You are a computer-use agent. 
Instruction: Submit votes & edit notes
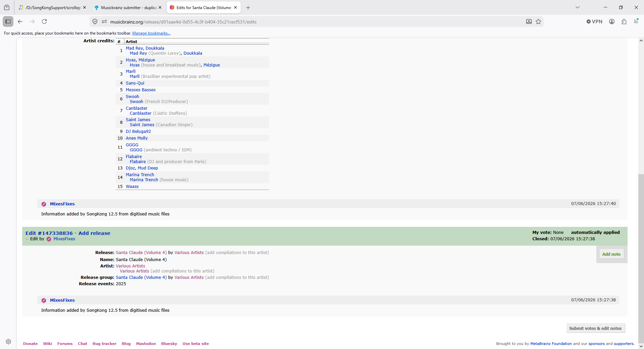click(x=595, y=329)
